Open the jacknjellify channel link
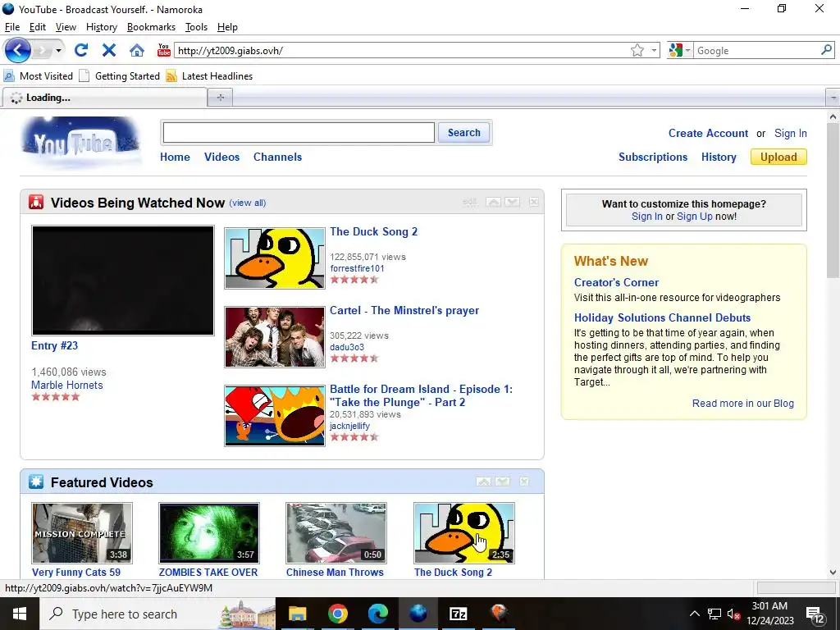This screenshot has height=630, width=840. [x=349, y=426]
